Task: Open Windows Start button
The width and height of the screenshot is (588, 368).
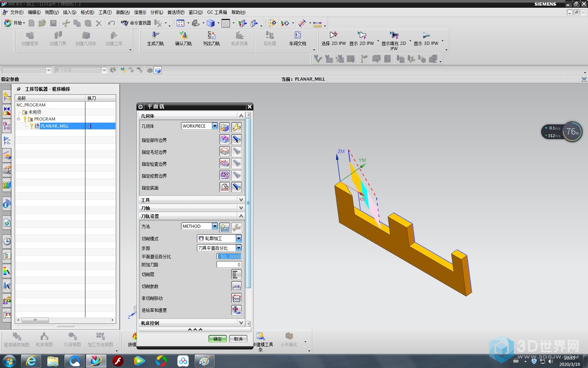Action: click(9, 361)
